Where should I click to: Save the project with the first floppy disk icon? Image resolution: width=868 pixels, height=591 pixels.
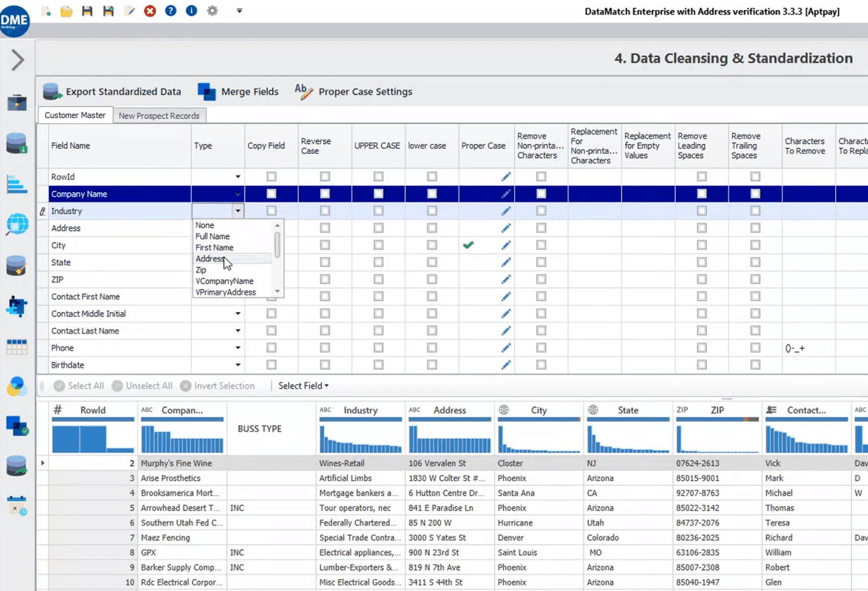point(87,11)
